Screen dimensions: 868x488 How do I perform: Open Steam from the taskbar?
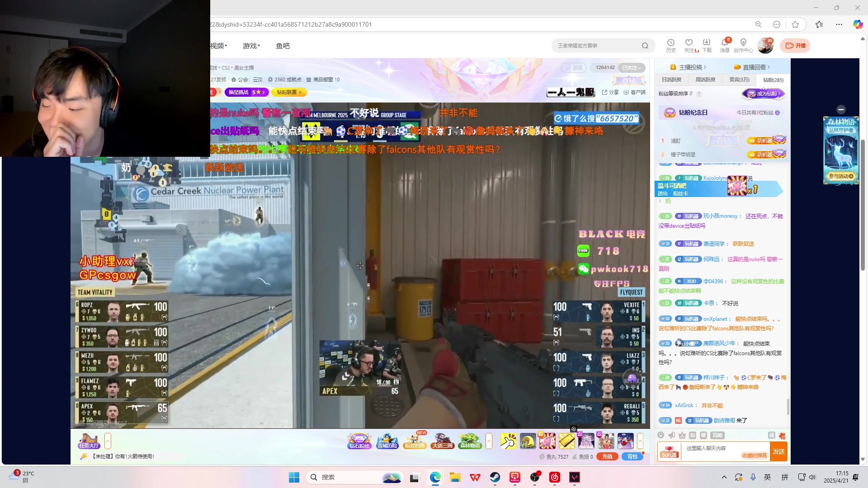pos(495,477)
